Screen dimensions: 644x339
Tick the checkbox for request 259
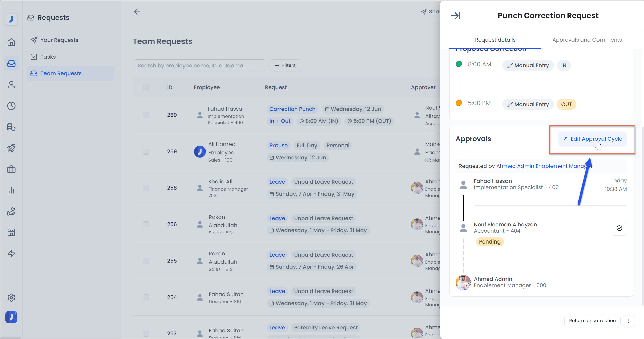146,152
